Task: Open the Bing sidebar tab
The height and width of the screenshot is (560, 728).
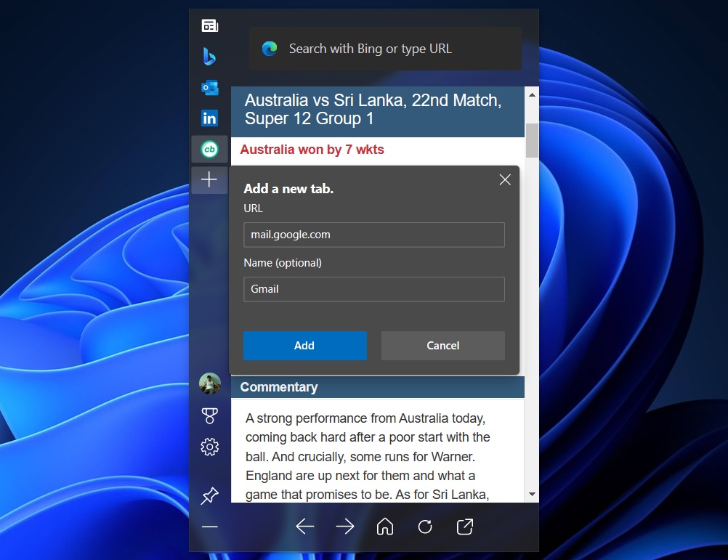Action: [x=209, y=56]
